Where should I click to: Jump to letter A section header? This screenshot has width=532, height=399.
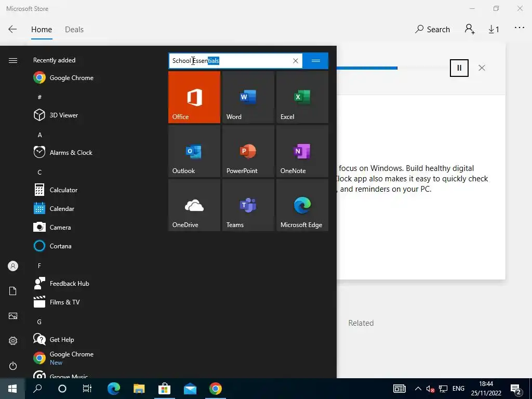point(39,135)
